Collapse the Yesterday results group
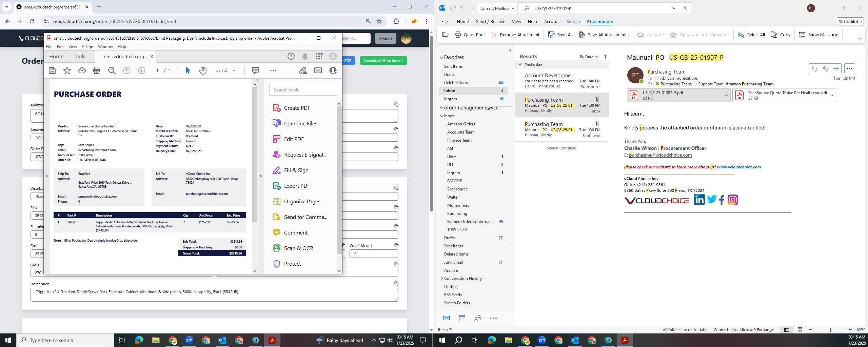868x347 pixels. pos(520,64)
